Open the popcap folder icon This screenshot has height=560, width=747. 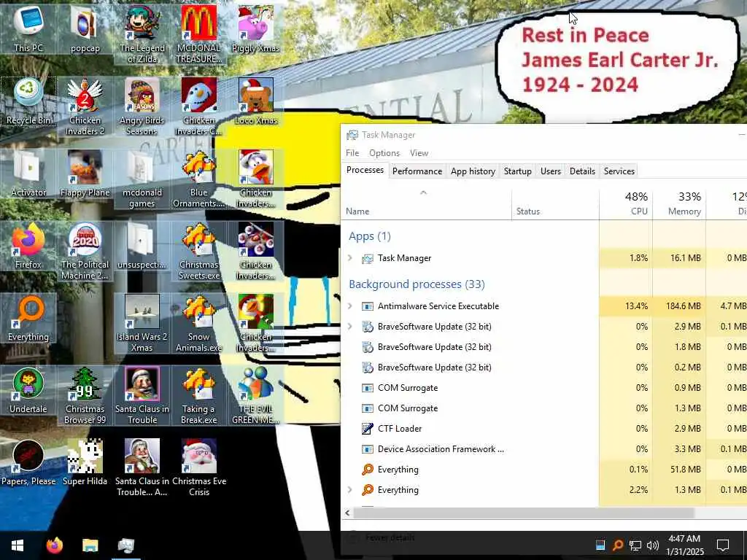[x=85, y=28]
